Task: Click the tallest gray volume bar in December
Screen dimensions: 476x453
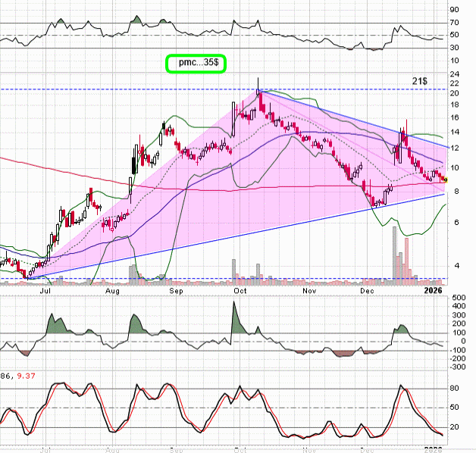Action: pos(394,254)
